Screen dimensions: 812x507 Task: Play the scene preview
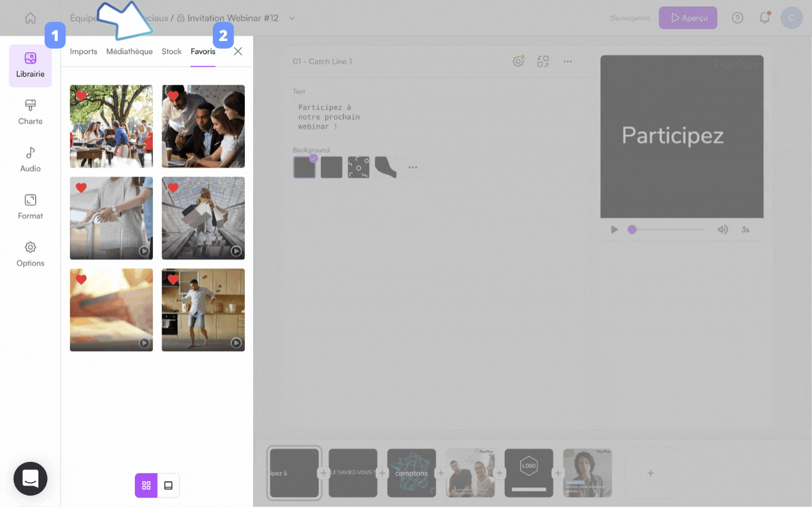615,229
